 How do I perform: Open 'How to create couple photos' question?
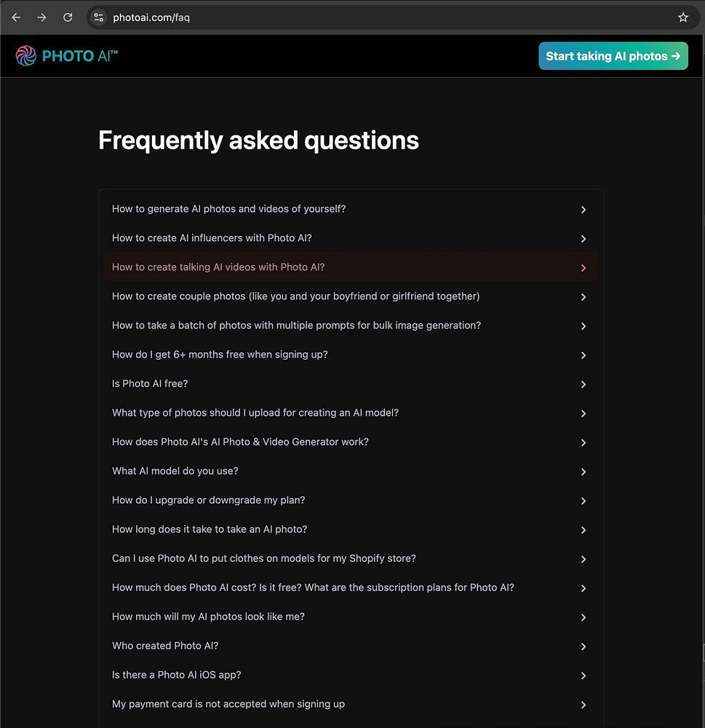(x=295, y=296)
